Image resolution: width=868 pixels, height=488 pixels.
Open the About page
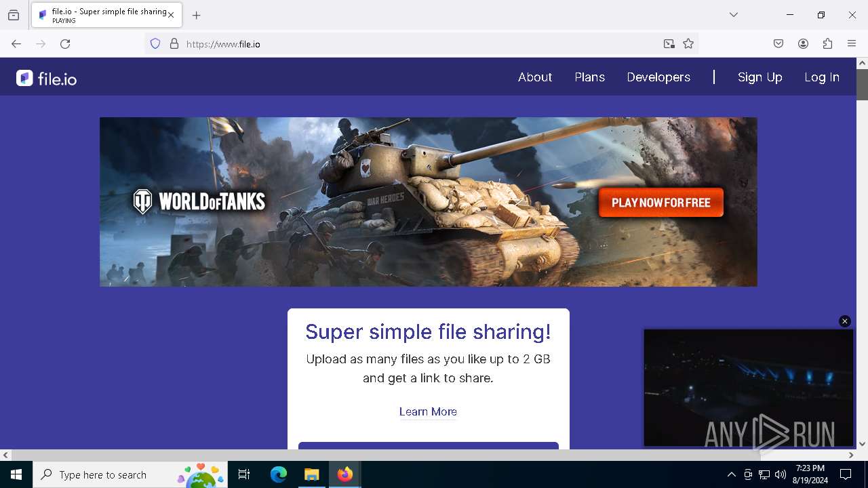(535, 77)
